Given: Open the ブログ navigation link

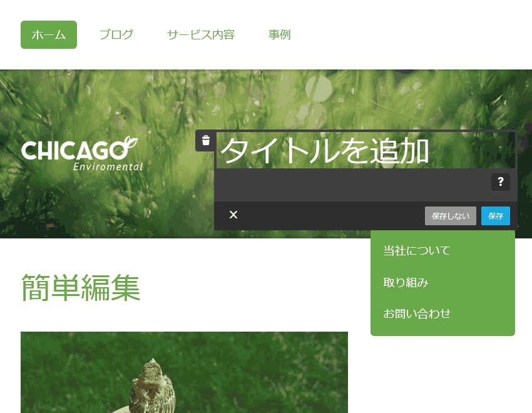Looking at the screenshot, I should pos(116,34).
